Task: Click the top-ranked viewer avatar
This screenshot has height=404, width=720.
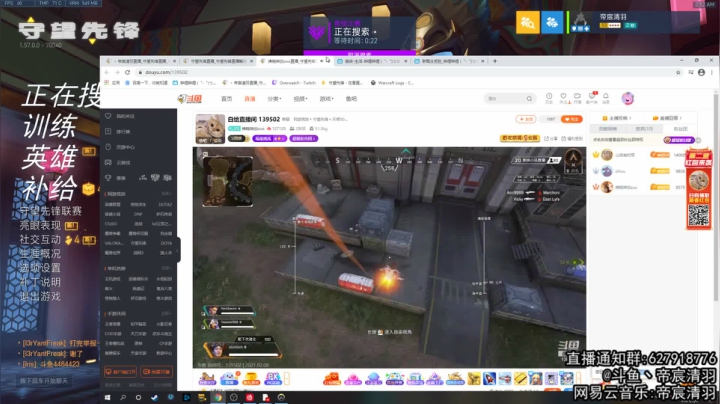Action: coord(607,155)
